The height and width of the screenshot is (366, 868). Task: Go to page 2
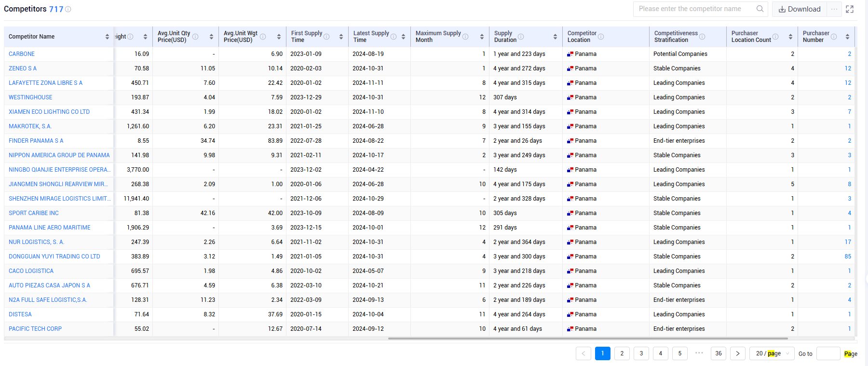(x=622, y=353)
